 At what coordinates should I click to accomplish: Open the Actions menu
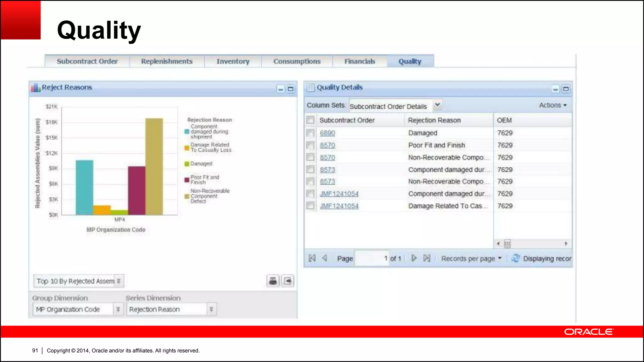(x=553, y=105)
